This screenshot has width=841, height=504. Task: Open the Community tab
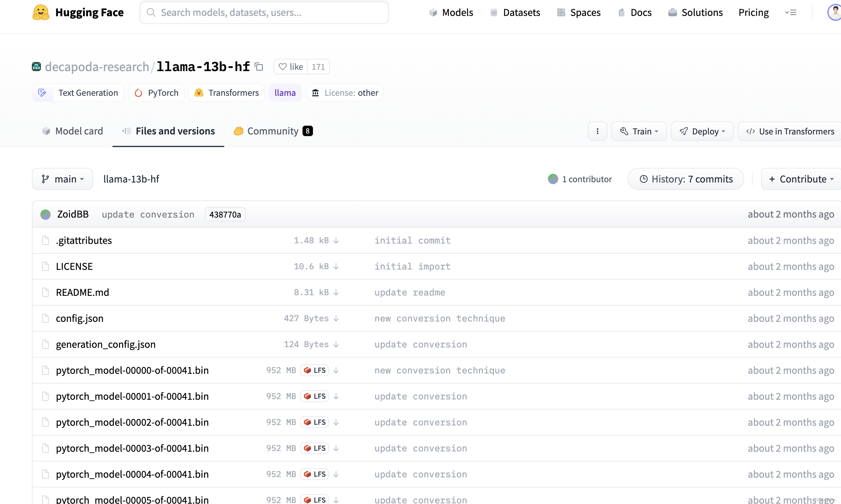coord(273,131)
